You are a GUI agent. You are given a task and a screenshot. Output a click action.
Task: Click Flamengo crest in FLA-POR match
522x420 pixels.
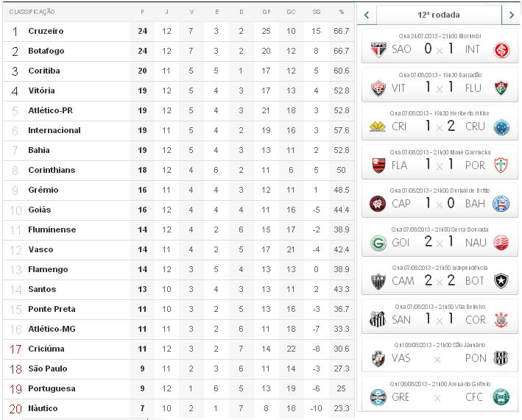pyautogui.click(x=378, y=165)
